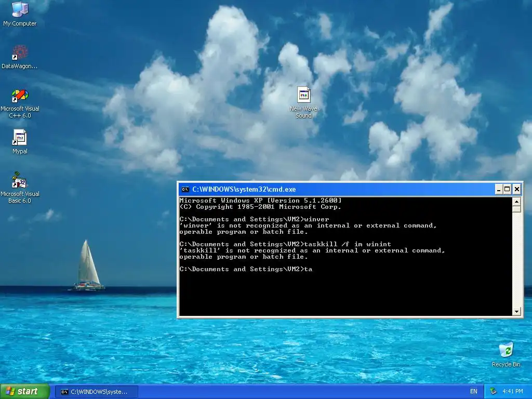
Task: Click the 'Microsoft Windows XP [Version 5.1.2600]' line
Action: pos(261,201)
